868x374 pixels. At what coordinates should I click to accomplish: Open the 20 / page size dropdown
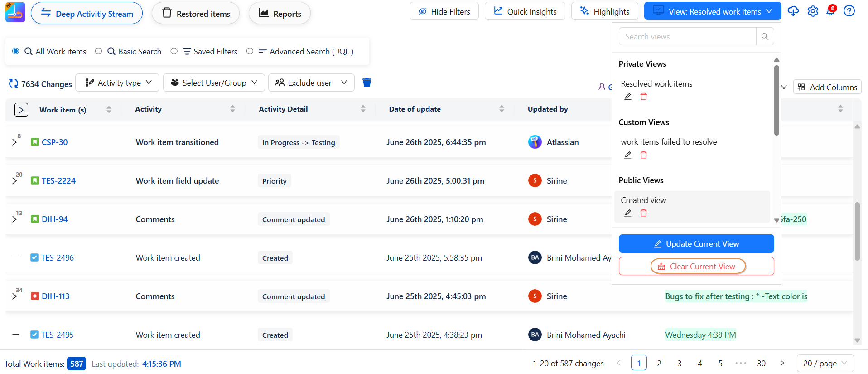pos(825,363)
